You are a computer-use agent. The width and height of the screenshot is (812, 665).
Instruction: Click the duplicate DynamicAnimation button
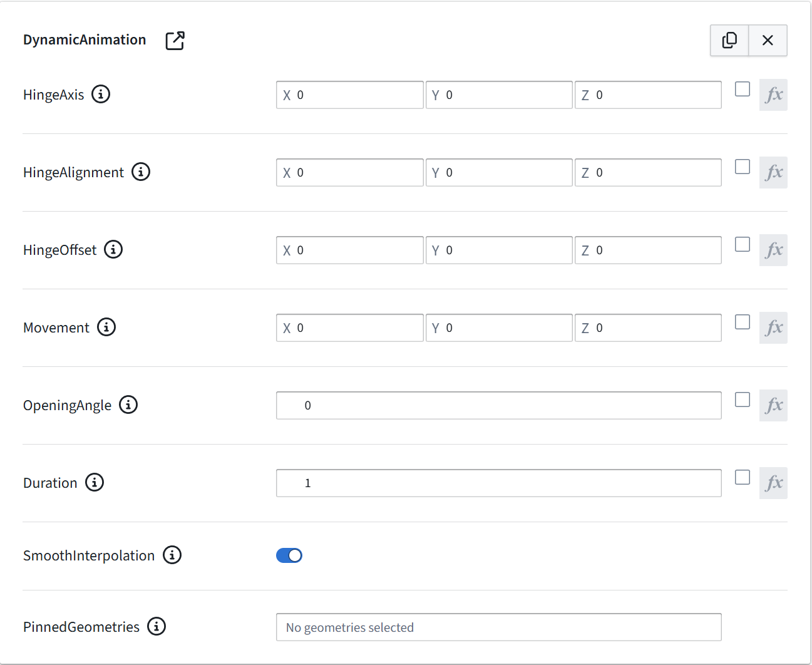point(729,39)
